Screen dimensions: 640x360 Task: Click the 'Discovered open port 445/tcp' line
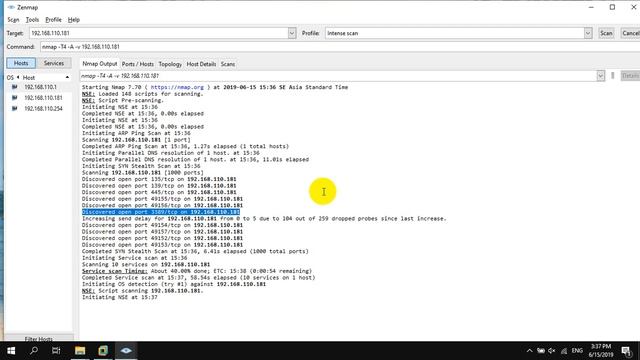(159, 192)
